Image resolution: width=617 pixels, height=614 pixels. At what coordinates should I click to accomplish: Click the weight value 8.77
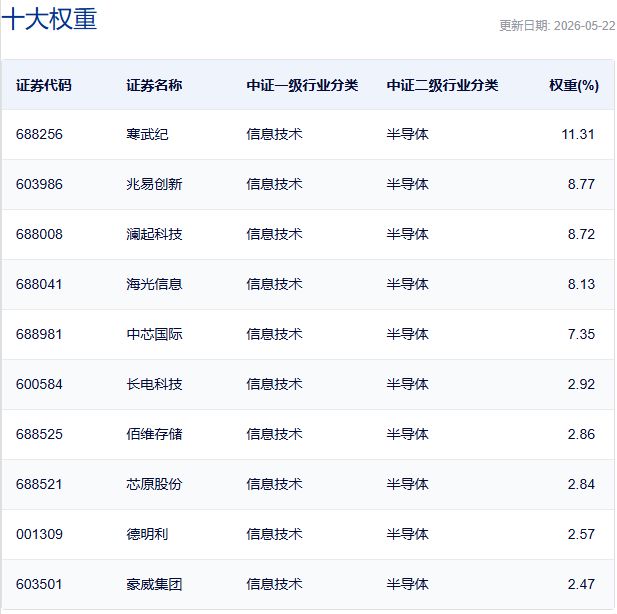pyautogui.click(x=581, y=184)
